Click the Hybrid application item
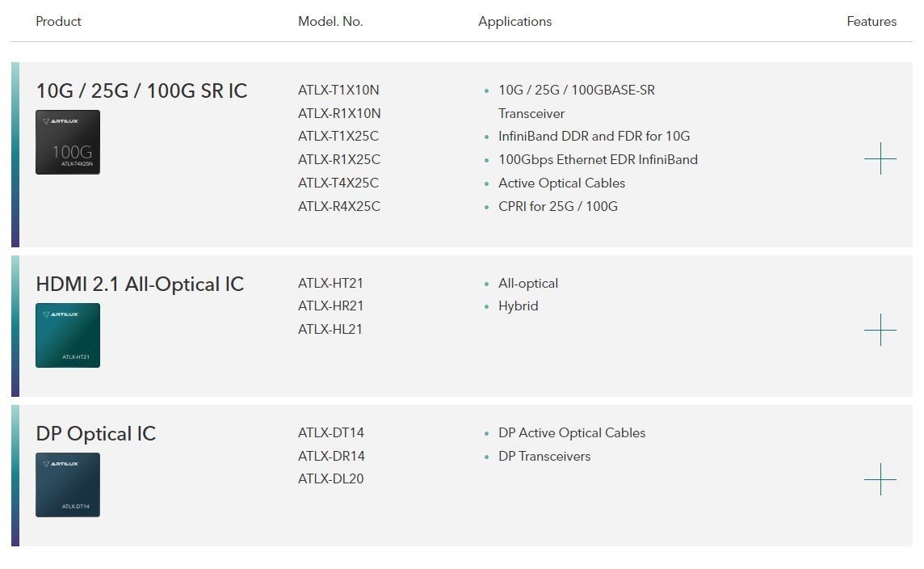Screen dimensions: 924x569 (x=519, y=306)
